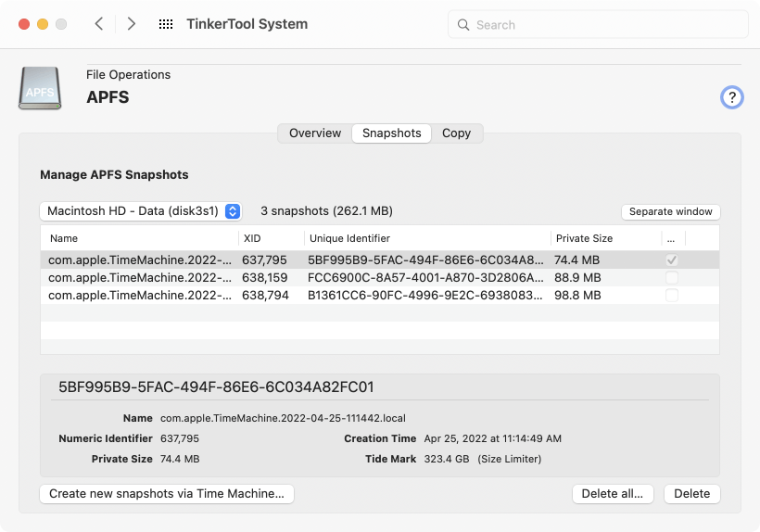This screenshot has width=760, height=532.
Task: Click identifier 5BF995B9-5FAC-494F-86E6-6C034A8… in table
Action: point(425,260)
